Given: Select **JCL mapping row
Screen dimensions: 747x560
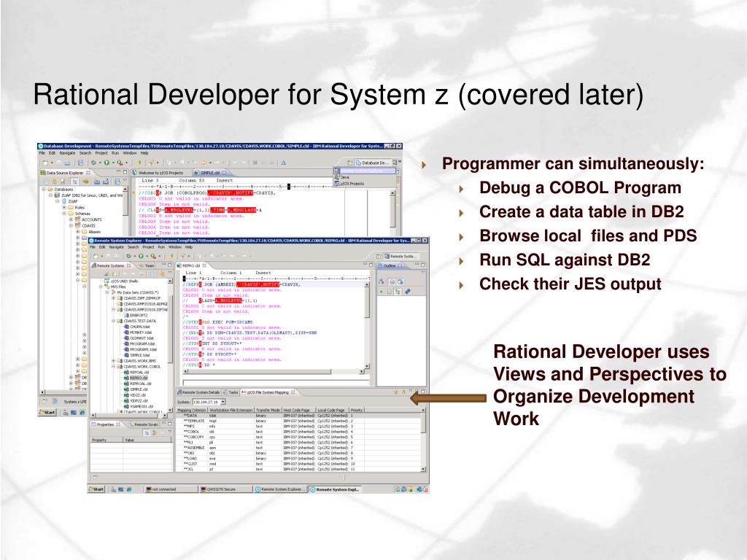Looking at the screenshot, I should pos(299,470).
